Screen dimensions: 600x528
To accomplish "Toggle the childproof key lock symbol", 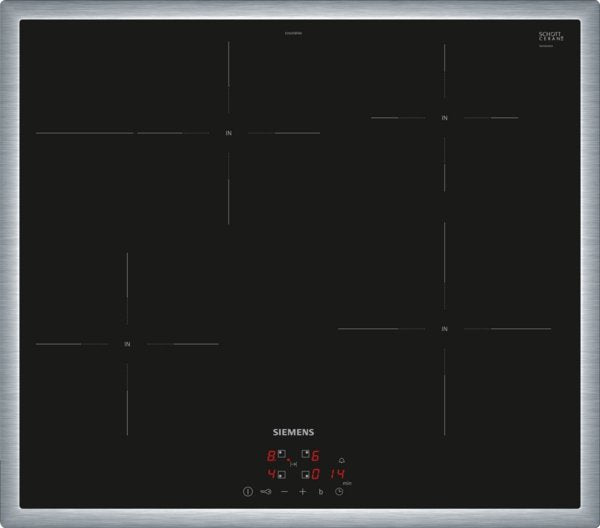I will (265, 492).
